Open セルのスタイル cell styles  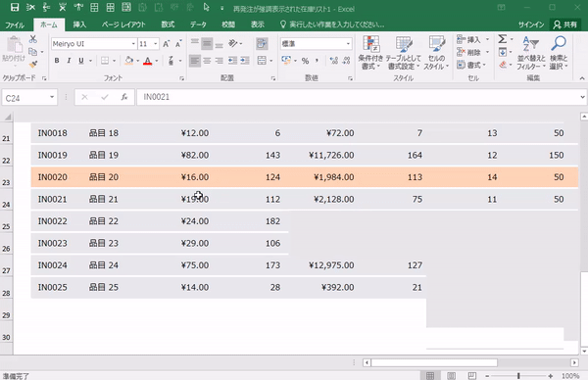click(x=436, y=53)
